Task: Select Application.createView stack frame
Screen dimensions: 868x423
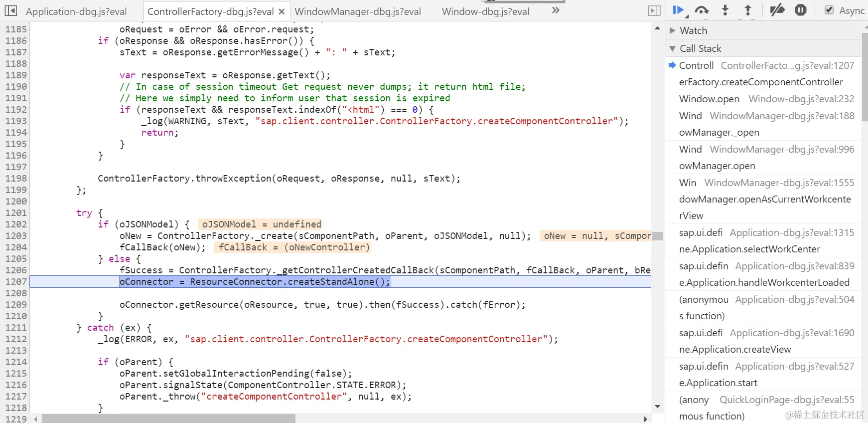Action: [763, 341]
